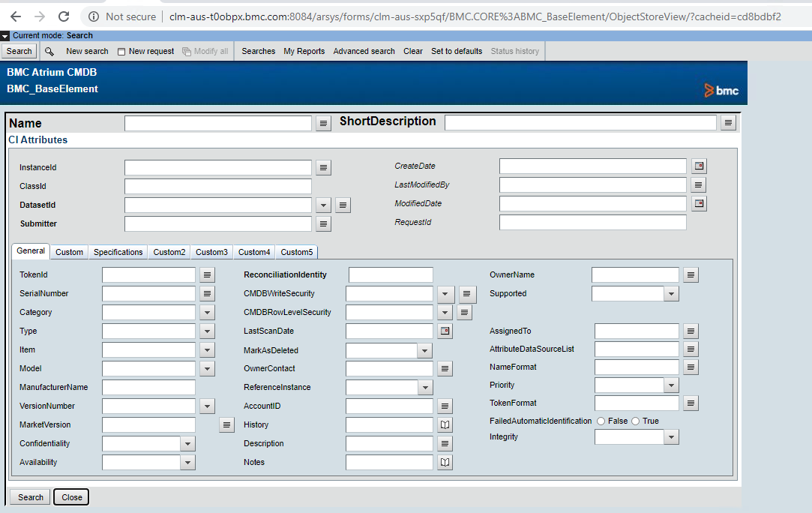Open editor icon for NameFormat

691,367
